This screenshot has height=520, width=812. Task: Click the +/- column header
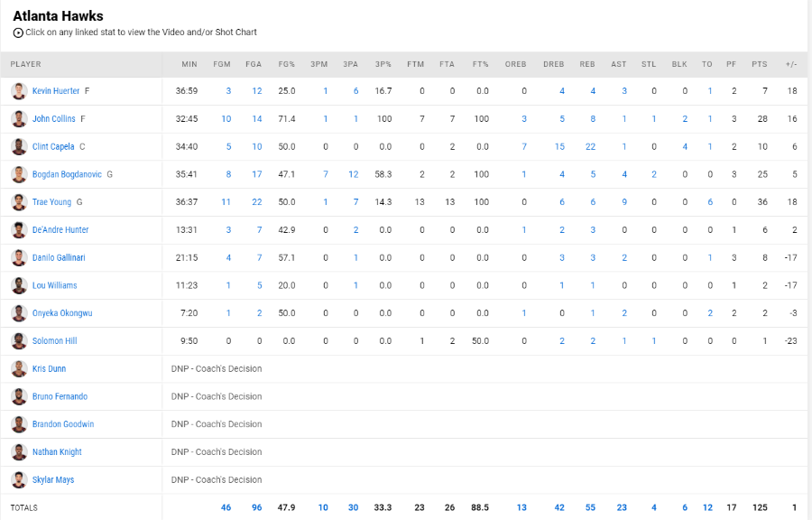point(791,64)
